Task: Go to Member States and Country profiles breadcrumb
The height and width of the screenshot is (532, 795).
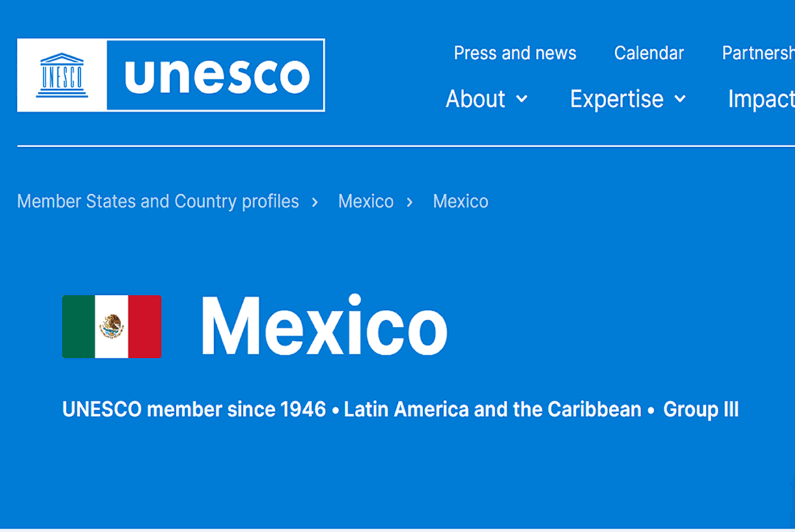Action: point(158,201)
